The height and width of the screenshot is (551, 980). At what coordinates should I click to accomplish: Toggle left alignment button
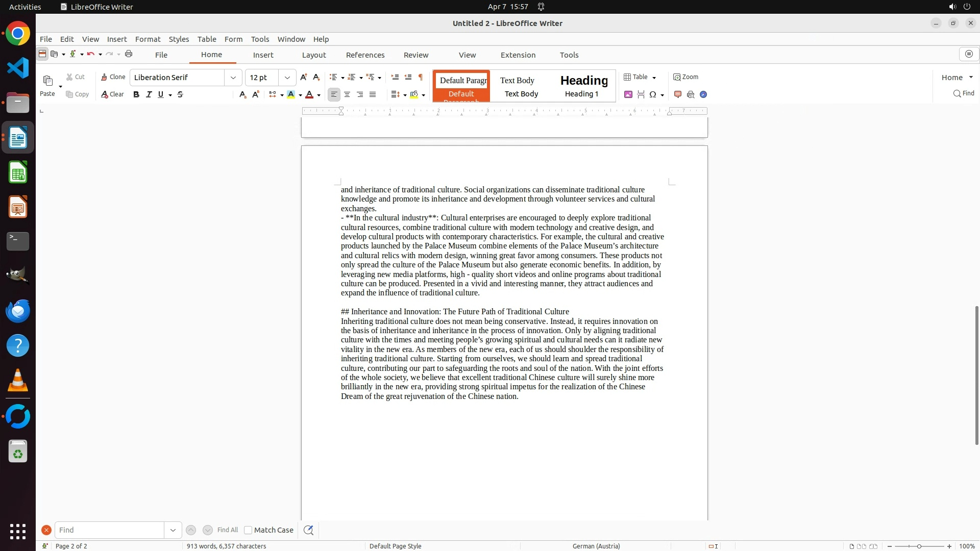tap(334, 94)
